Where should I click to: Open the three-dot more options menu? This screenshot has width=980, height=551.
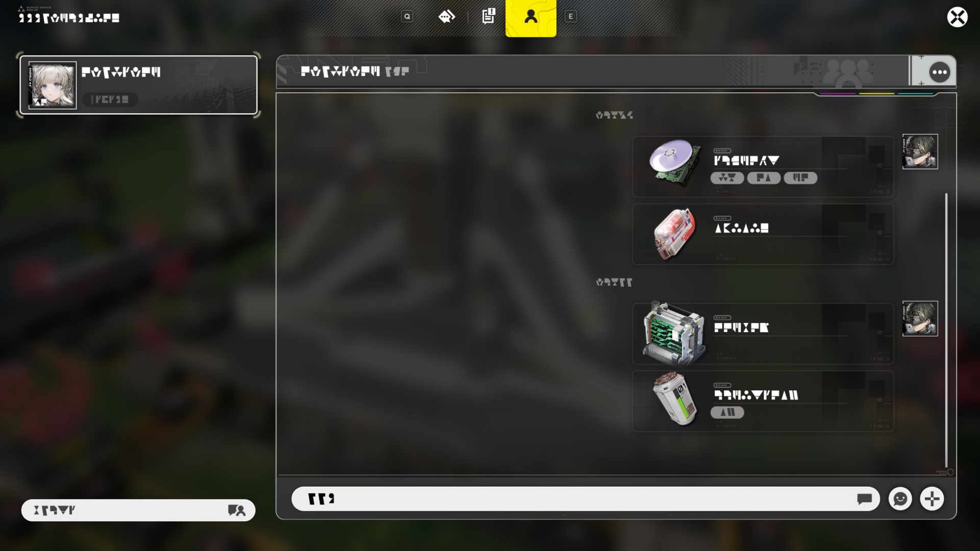click(939, 72)
